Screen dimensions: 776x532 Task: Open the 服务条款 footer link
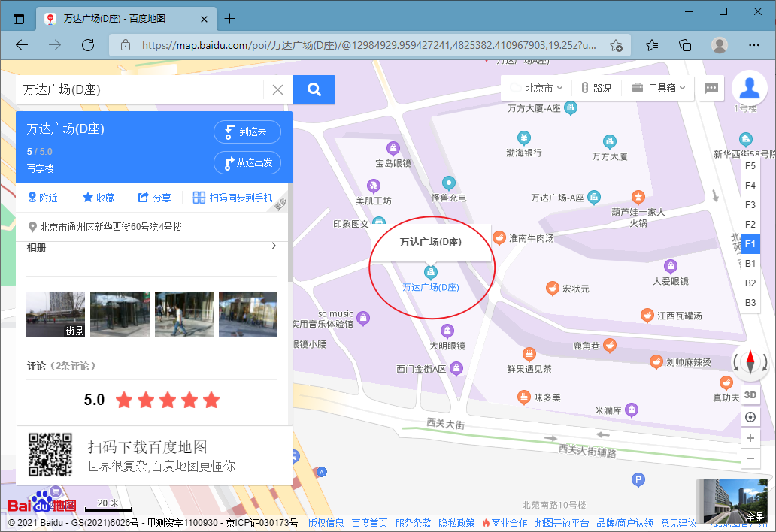click(x=413, y=523)
